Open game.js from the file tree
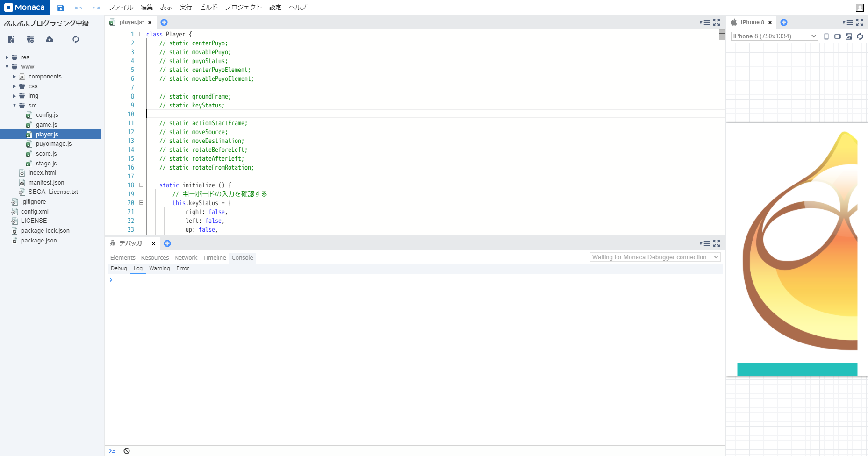 point(46,125)
